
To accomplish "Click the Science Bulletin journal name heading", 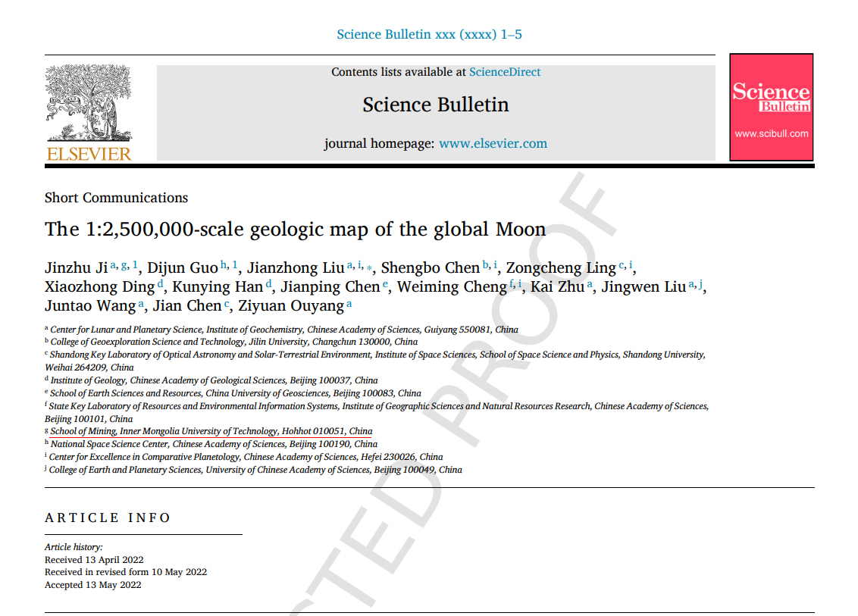I will coord(435,105).
